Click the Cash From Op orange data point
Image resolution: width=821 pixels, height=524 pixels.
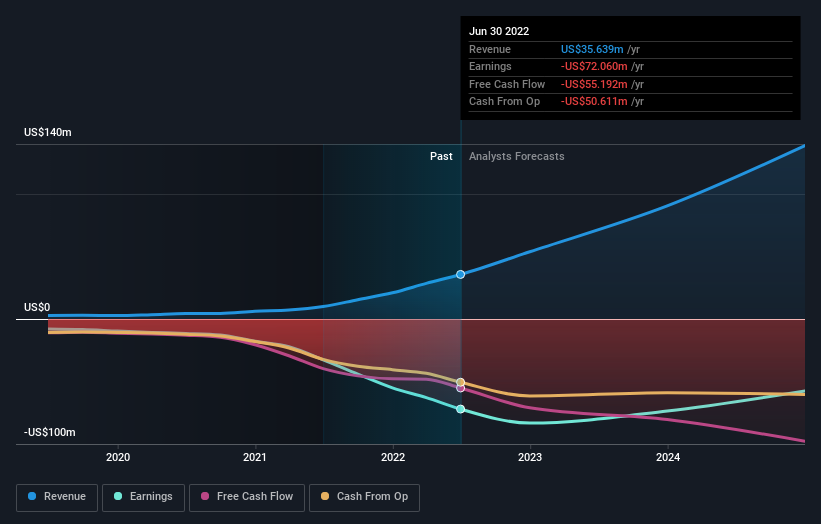tap(460, 382)
